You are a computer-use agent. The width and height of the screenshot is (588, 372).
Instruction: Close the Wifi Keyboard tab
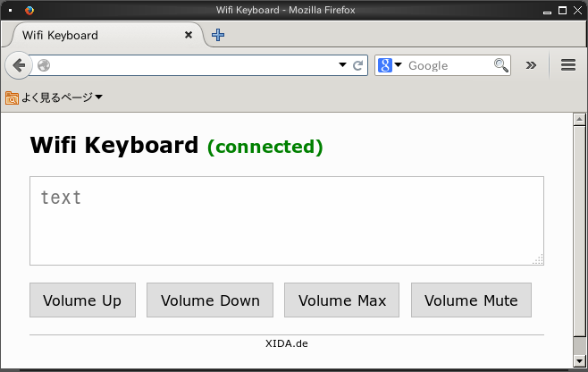pos(189,36)
